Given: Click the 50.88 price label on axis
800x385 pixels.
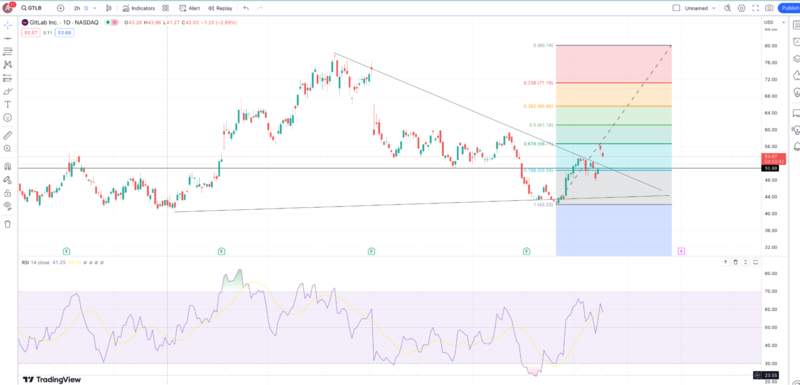Looking at the screenshot, I should 770,168.
